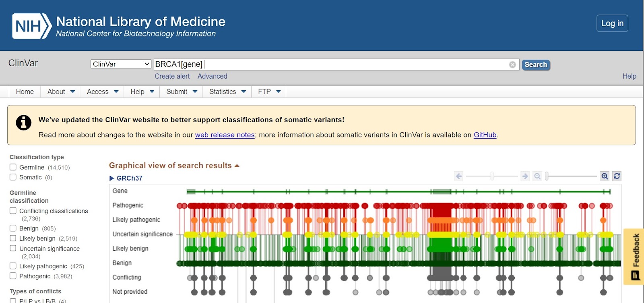Go to the Home tab

pos(25,92)
